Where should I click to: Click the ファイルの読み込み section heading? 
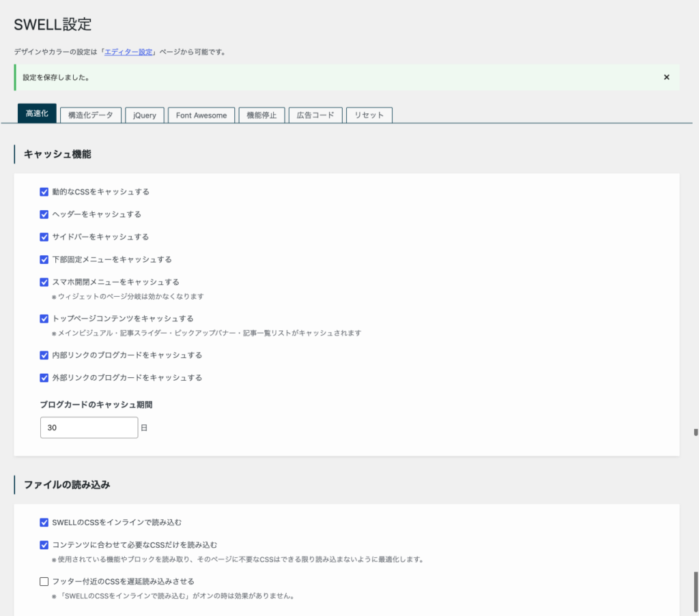click(x=67, y=484)
